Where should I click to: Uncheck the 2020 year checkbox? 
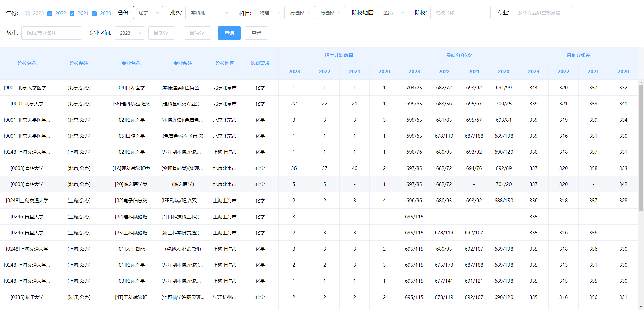pyautogui.click(x=94, y=13)
